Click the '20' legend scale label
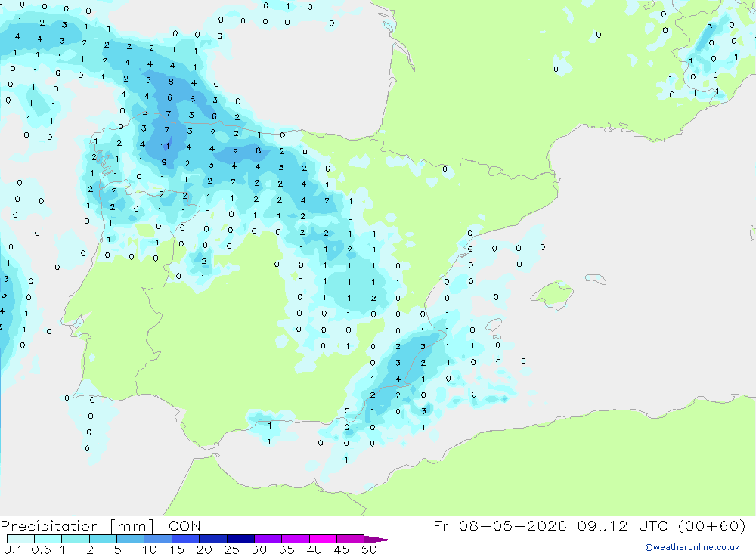The image size is (756, 554). click(204, 549)
